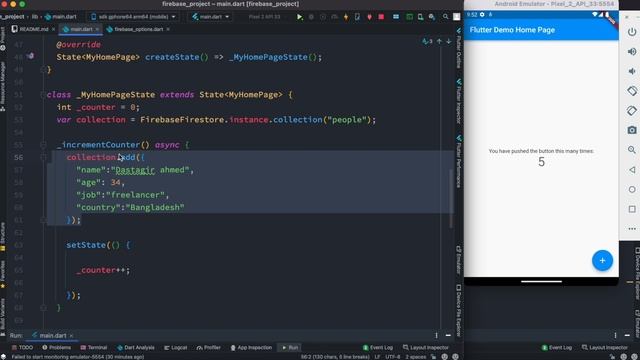Collapse the _incrementCounter method fold marker
This screenshot has height=360, width=640.
pos(43,145)
